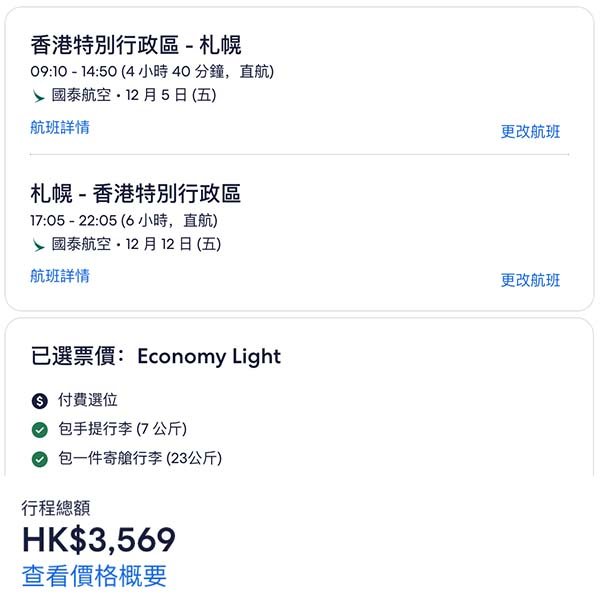Viewport: 600px width, 600px height.
Task: Open the 查看價格概要 price summary link
Action: (94, 576)
